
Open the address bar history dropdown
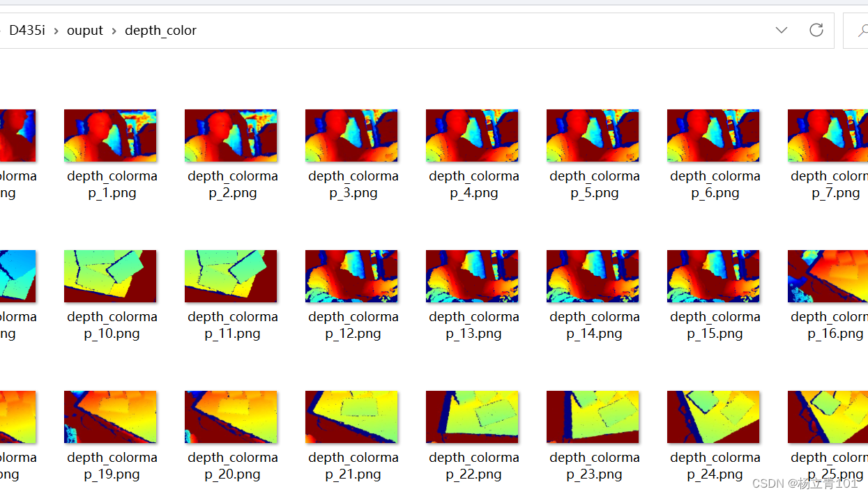[782, 30]
